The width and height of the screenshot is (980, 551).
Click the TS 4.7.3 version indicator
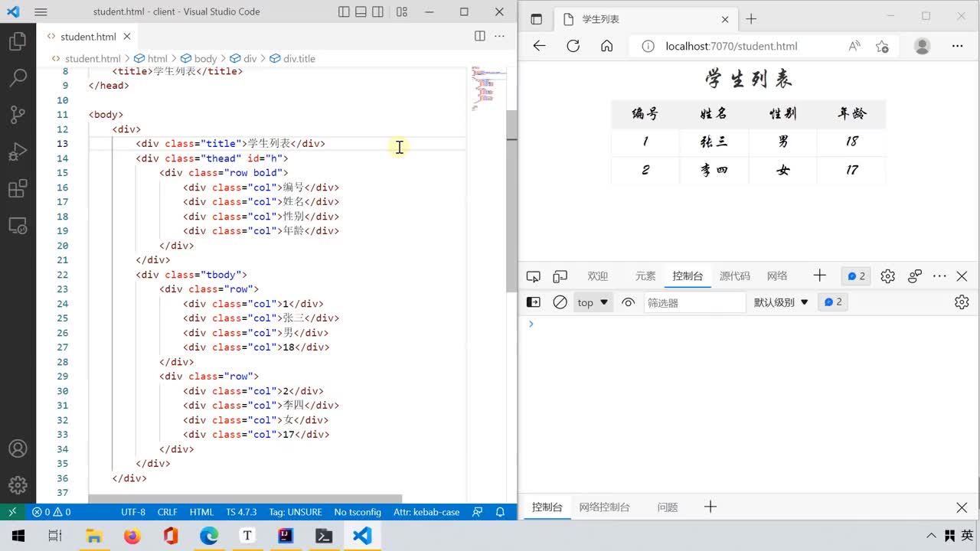tap(241, 512)
